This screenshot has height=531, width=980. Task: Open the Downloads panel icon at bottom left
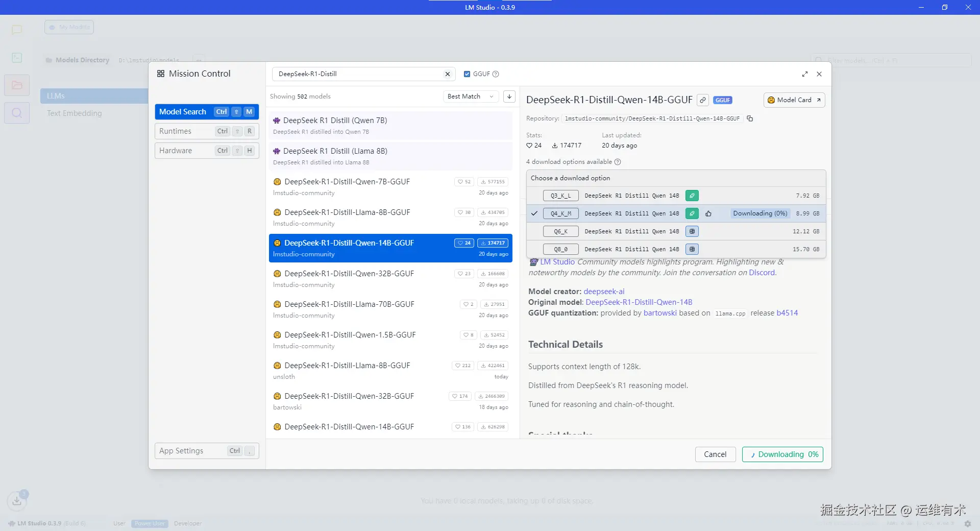tap(17, 500)
